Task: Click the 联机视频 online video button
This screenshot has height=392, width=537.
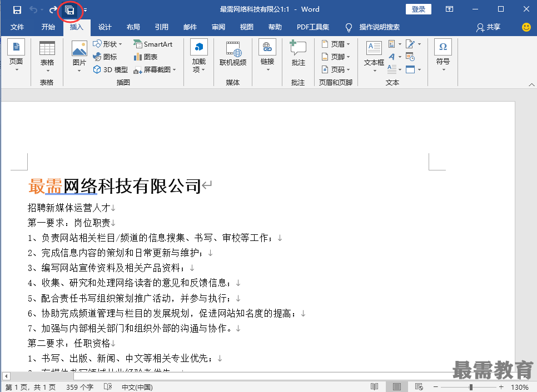Action: 233,54
